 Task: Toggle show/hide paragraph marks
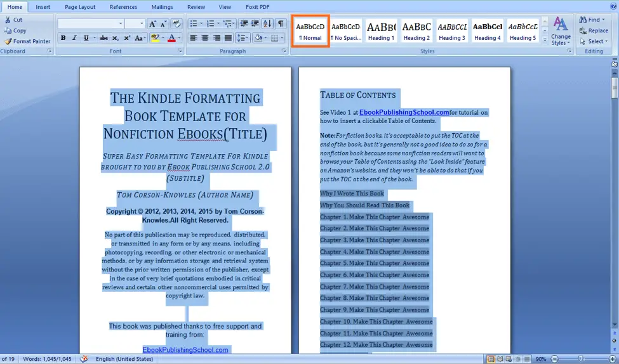[280, 24]
